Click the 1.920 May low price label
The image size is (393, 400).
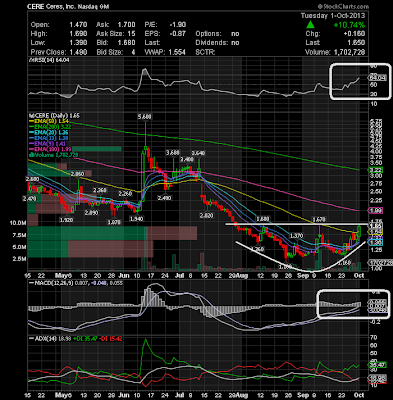coord(66,220)
